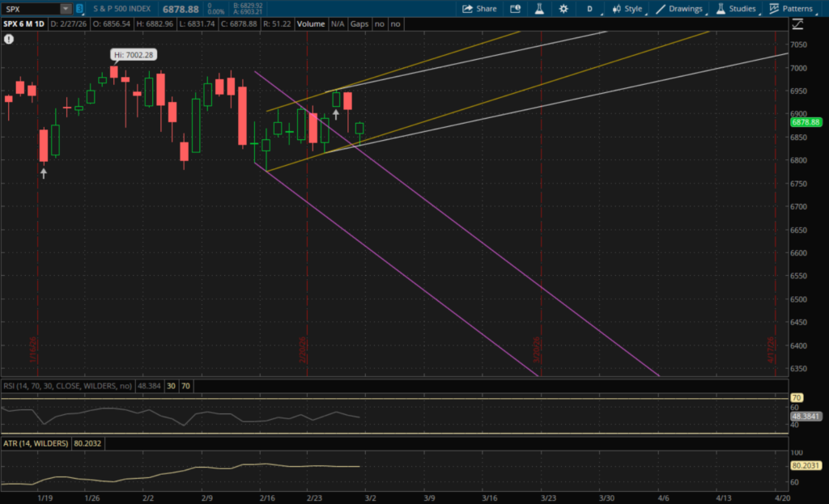Click the green 6878.88 price axis marker
829x504 pixels.
pyautogui.click(x=806, y=122)
